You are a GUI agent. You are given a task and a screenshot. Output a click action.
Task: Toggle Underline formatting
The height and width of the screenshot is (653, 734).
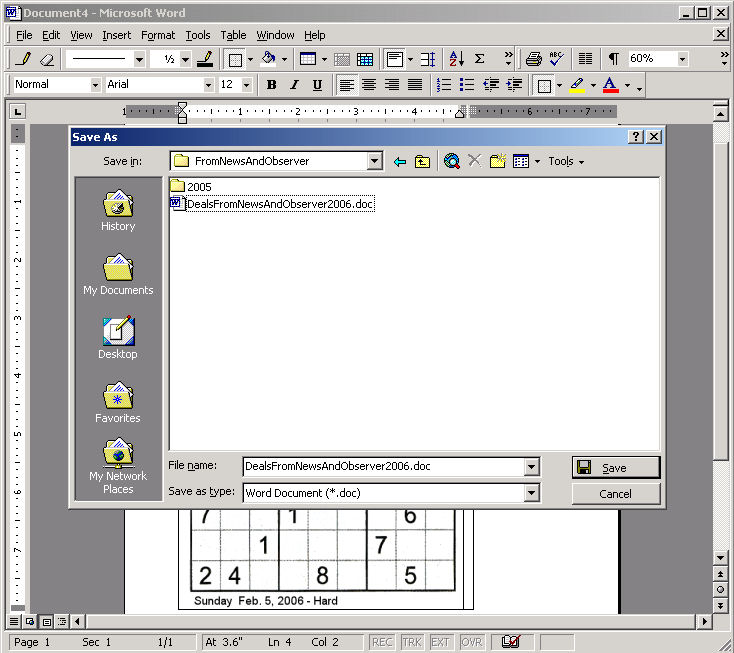point(317,85)
